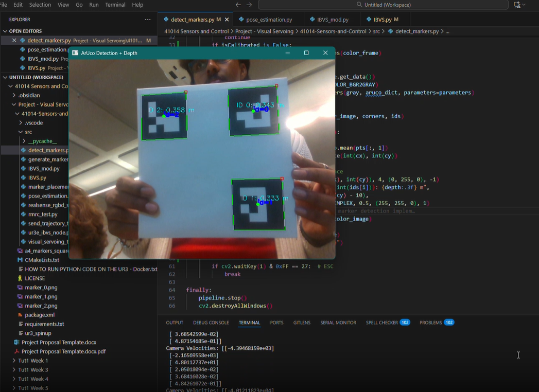Open package.xml file
The height and width of the screenshot is (392, 539).
pyautogui.click(x=40, y=315)
